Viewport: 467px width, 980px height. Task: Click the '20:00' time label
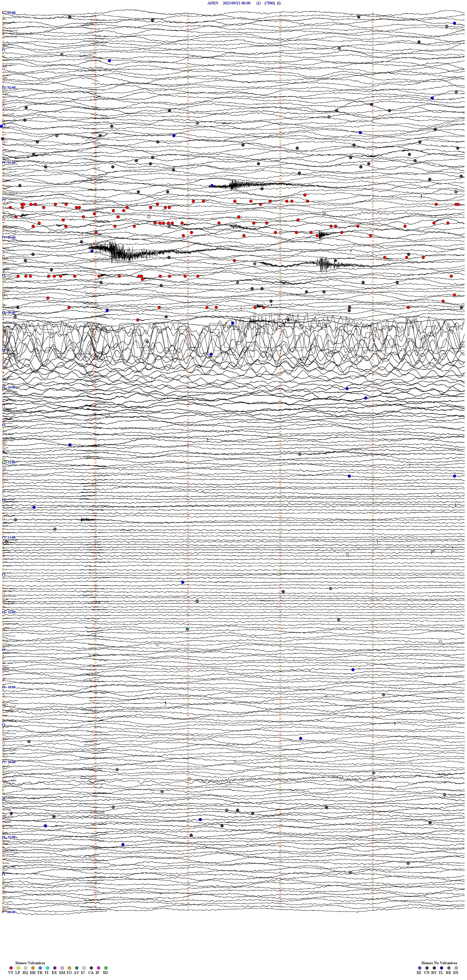[11, 762]
